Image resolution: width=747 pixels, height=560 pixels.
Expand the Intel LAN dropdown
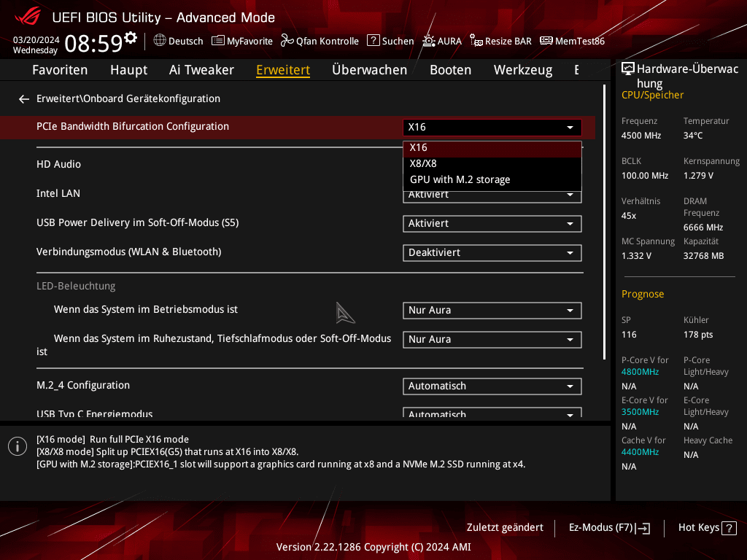click(x=492, y=197)
